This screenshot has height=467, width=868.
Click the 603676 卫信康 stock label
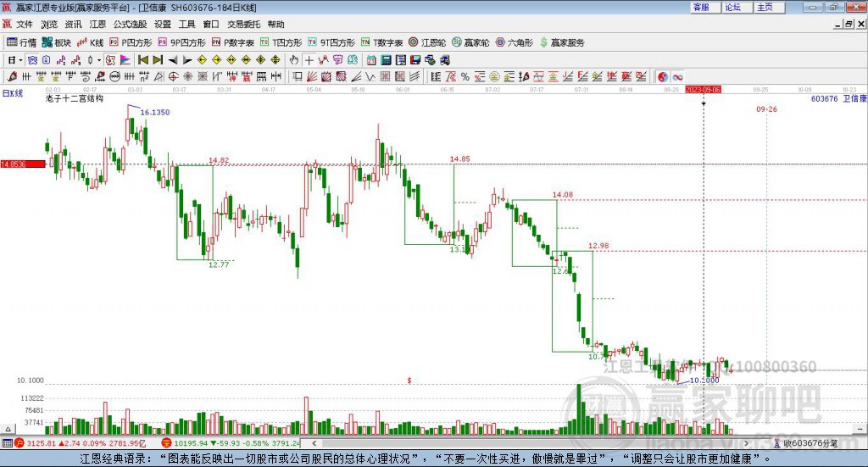pyautogui.click(x=838, y=98)
